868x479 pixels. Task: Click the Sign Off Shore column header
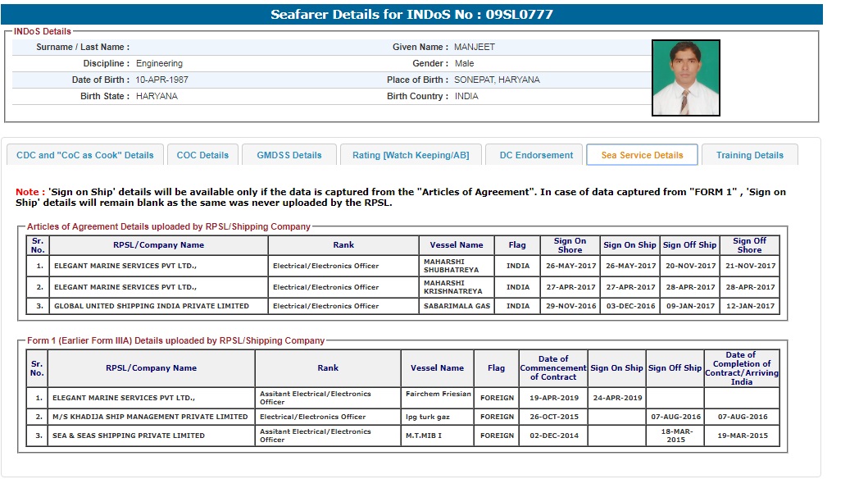point(749,245)
